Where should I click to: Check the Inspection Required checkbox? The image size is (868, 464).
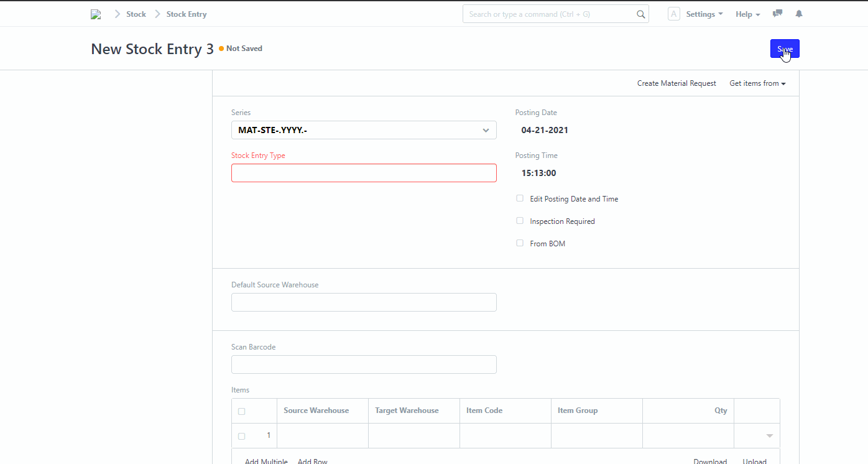pyautogui.click(x=520, y=220)
